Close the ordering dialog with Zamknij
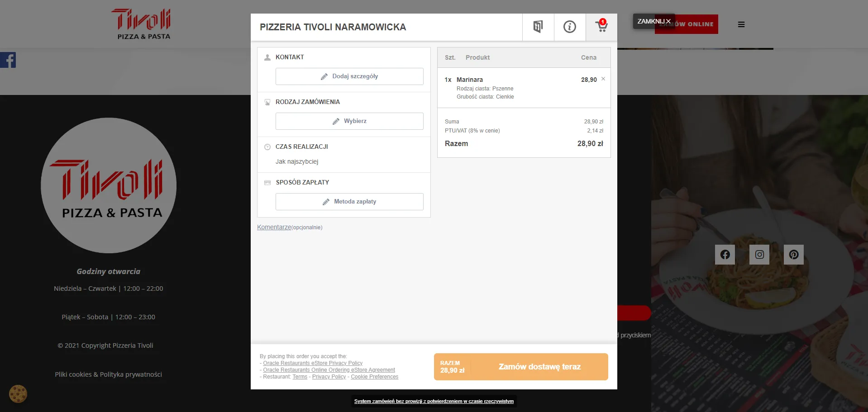Screen dimensions: 868x412 tap(653, 21)
